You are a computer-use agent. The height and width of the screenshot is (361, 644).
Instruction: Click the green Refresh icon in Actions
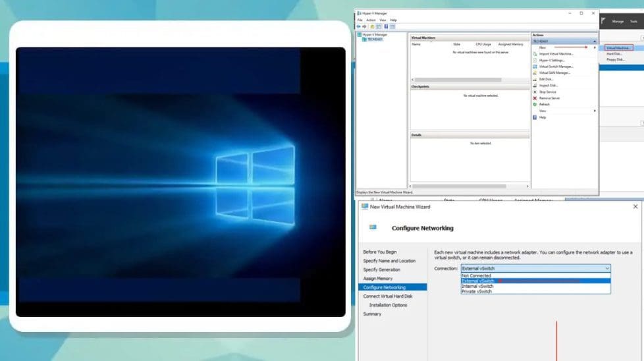point(535,104)
